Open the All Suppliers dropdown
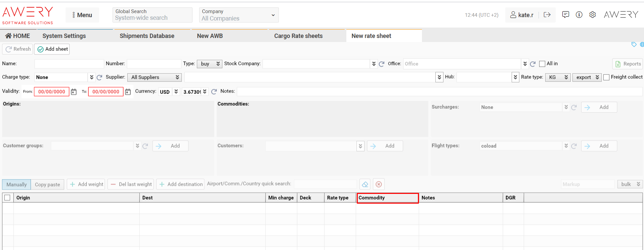 [155, 77]
